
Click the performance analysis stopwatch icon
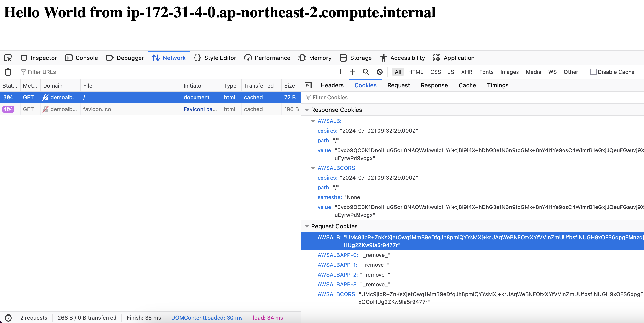(x=8, y=318)
